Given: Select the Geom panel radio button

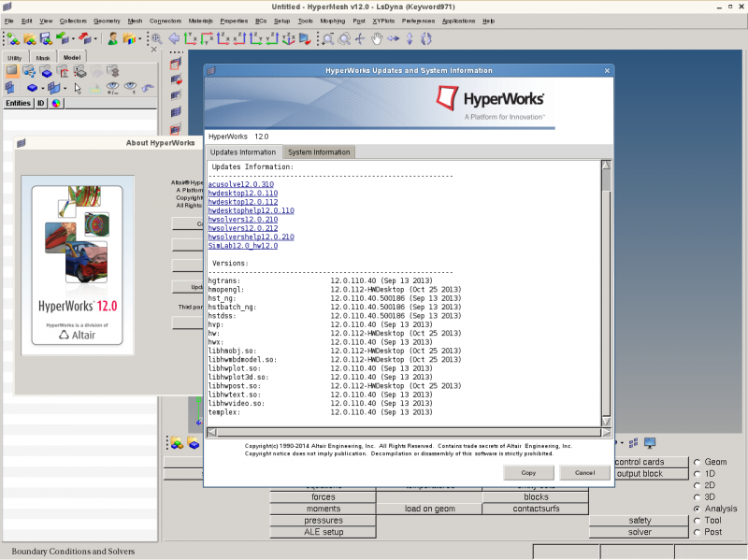Looking at the screenshot, I should pos(697,462).
